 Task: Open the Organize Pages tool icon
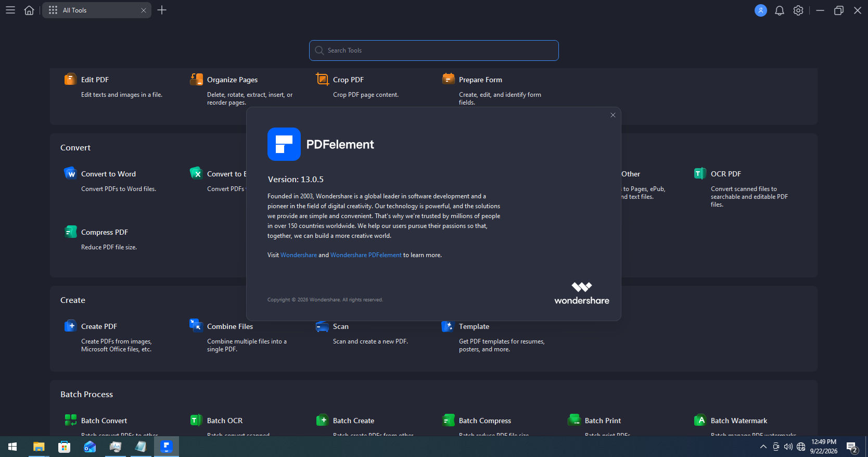(x=196, y=79)
